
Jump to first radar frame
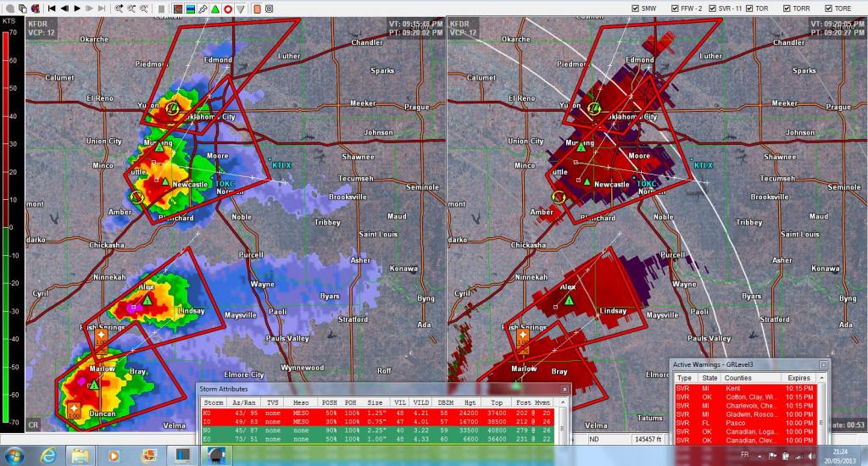pyautogui.click(x=52, y=8)
